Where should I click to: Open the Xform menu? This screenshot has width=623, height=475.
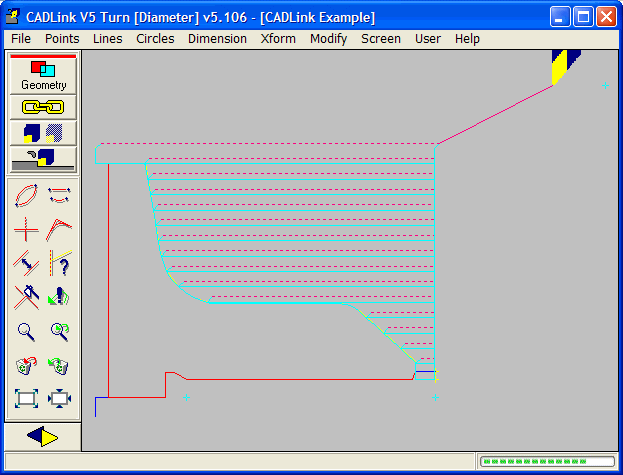click(x=278, y=39)
